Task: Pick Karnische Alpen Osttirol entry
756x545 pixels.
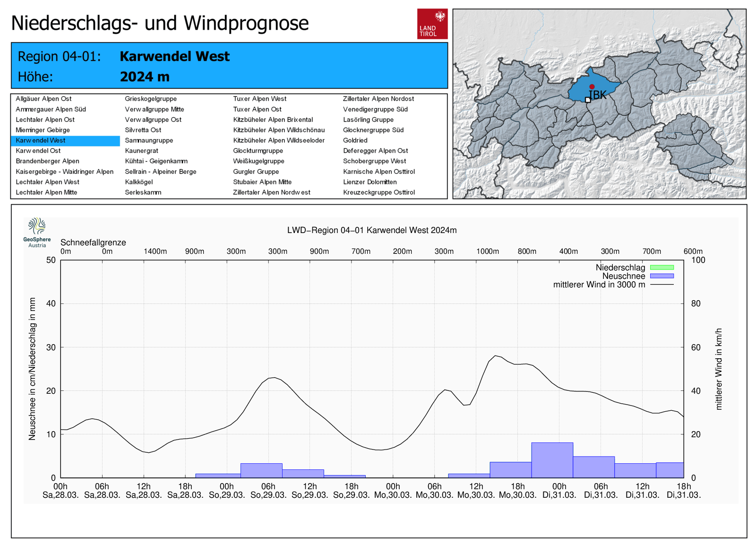Action: (379, 172)
